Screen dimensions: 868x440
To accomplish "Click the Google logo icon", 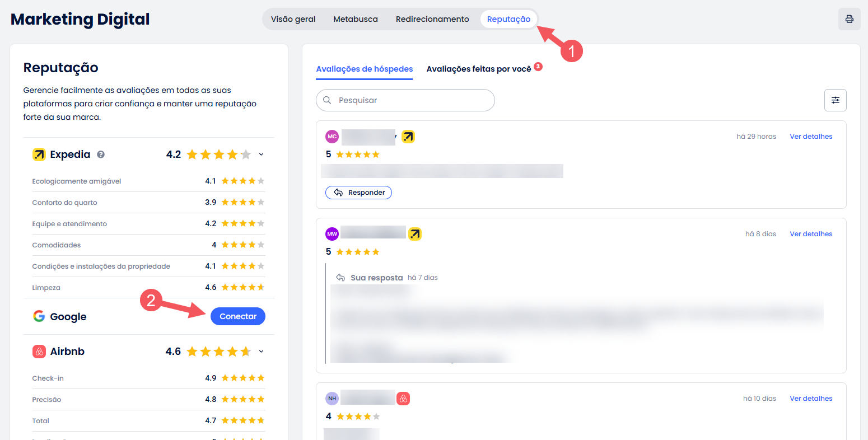I will pos(39,316).
